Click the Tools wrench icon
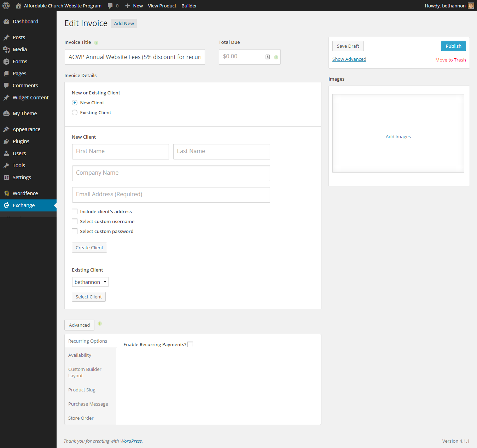 coord(6,165)
